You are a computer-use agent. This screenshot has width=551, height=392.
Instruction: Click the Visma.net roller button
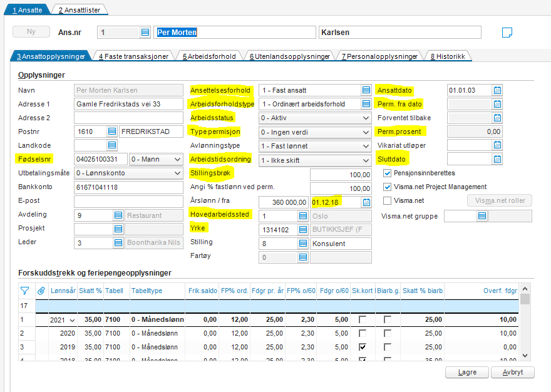[x=500, y=200]
